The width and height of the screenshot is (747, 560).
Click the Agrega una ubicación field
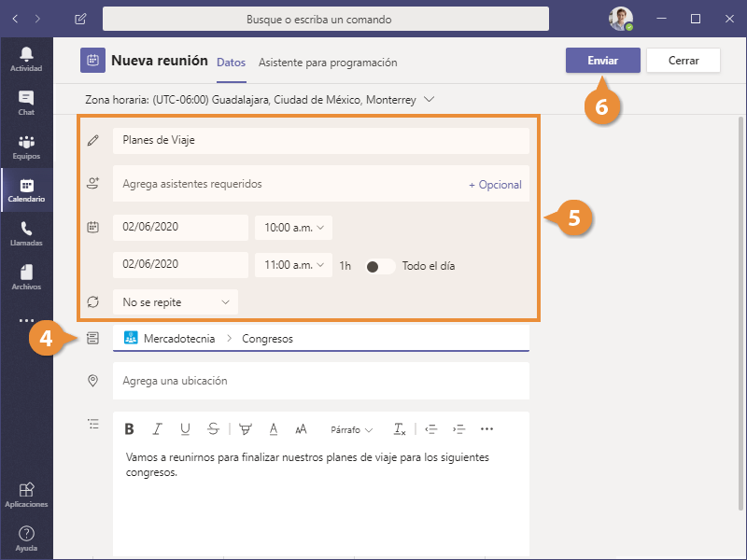click(320, 381)
